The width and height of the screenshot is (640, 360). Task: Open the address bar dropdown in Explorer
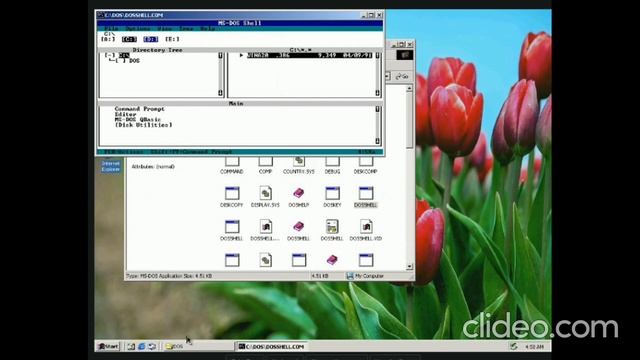tap(388, 76)
